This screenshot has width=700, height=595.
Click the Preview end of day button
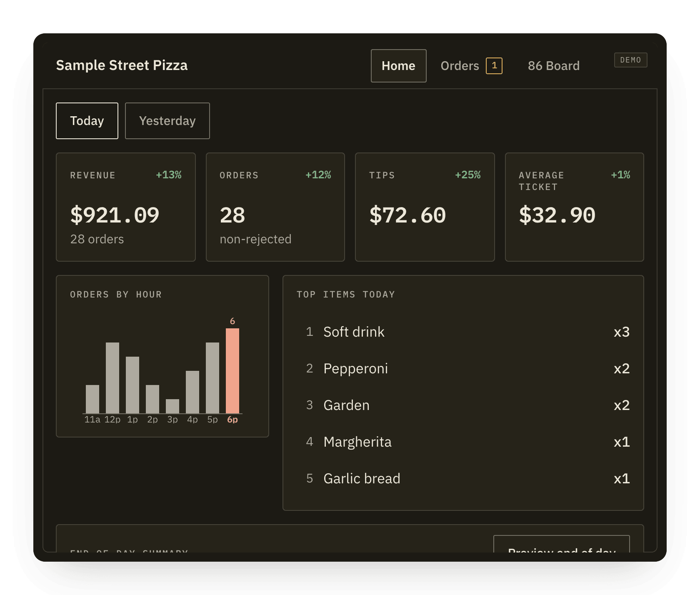coord(562,544)
